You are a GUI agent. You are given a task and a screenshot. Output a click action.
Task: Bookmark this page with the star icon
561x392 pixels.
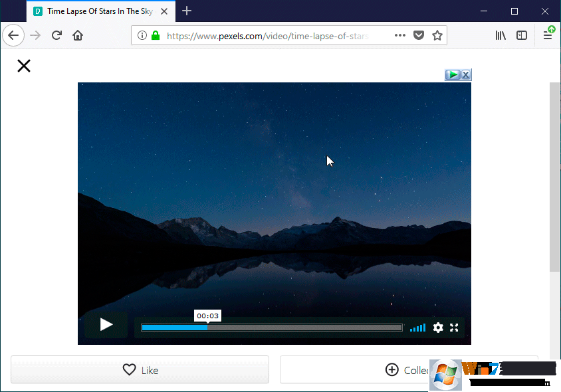(437, 35)
